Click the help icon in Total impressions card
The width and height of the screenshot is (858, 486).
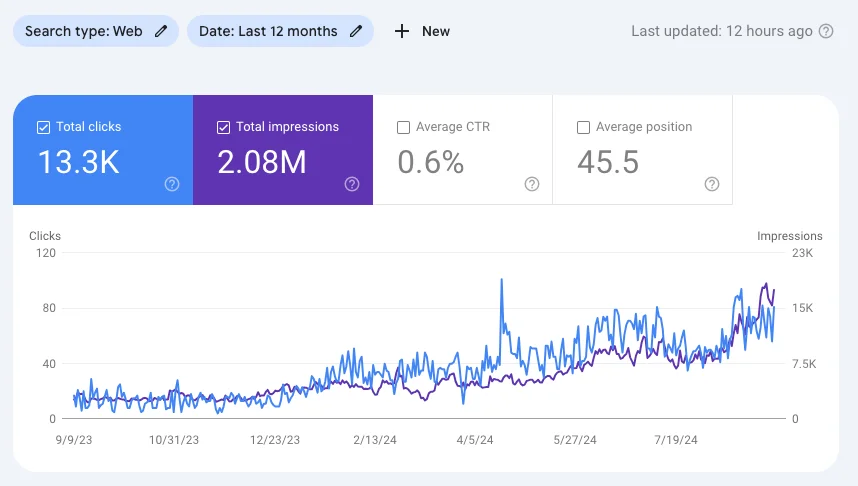(352, 184)
